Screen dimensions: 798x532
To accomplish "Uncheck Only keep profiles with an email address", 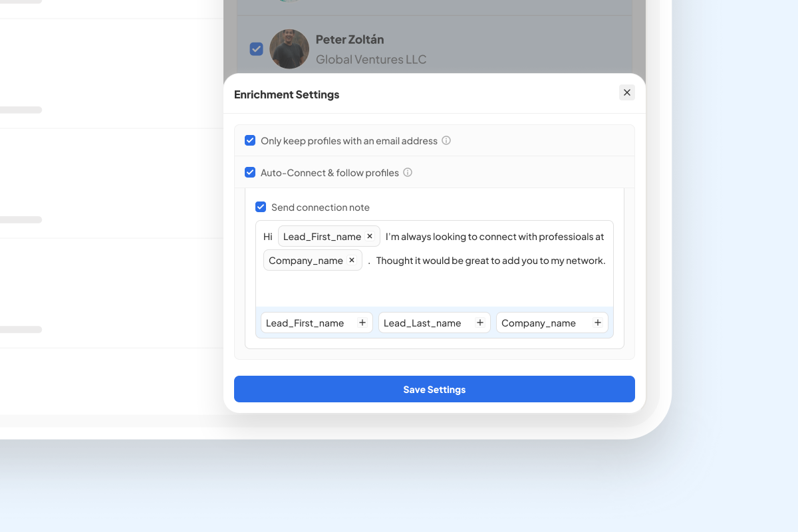I will 250,140.
